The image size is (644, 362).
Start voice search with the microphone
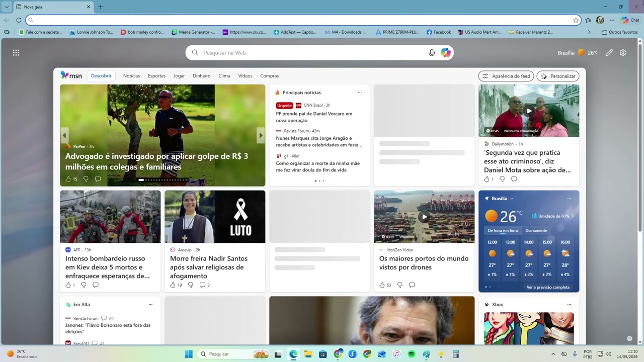(x=431, y=53)
